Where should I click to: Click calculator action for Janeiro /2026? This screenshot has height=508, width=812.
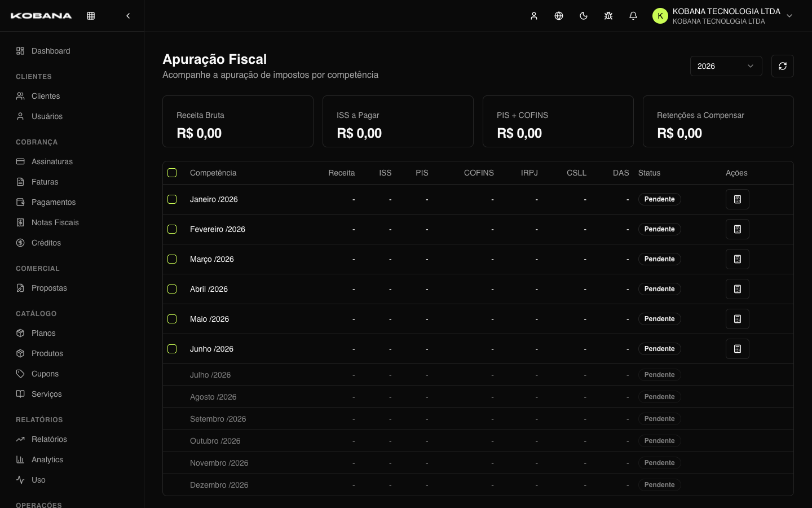[738, 199]
